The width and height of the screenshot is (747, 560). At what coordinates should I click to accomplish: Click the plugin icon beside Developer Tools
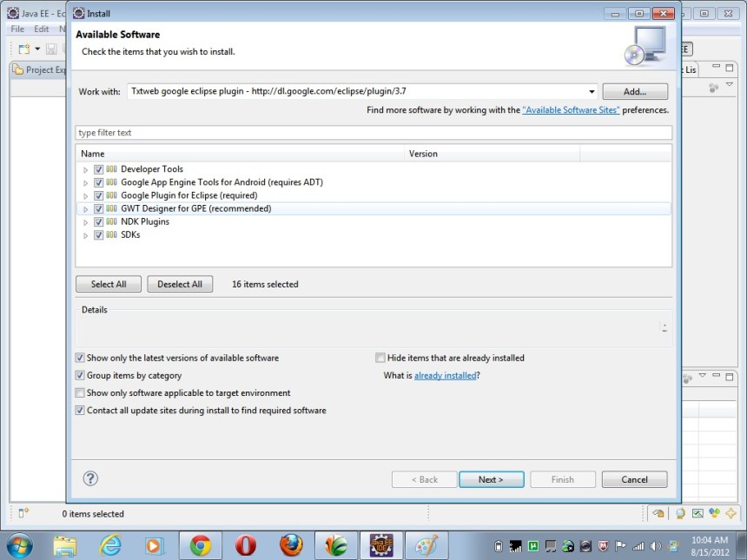[111, 168]
